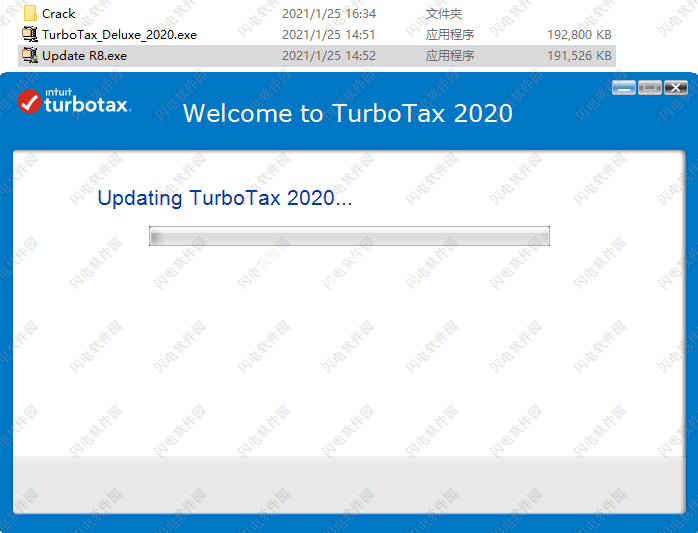Maximize the TurboTax 2020 window

click(x=649, y=88)
